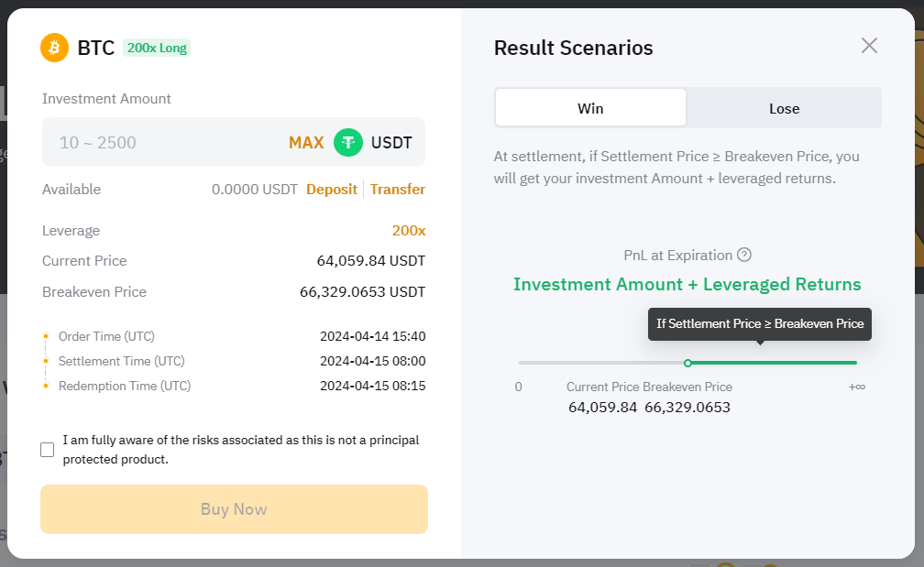Click the green Tether USDT icon

coord(348,143)
